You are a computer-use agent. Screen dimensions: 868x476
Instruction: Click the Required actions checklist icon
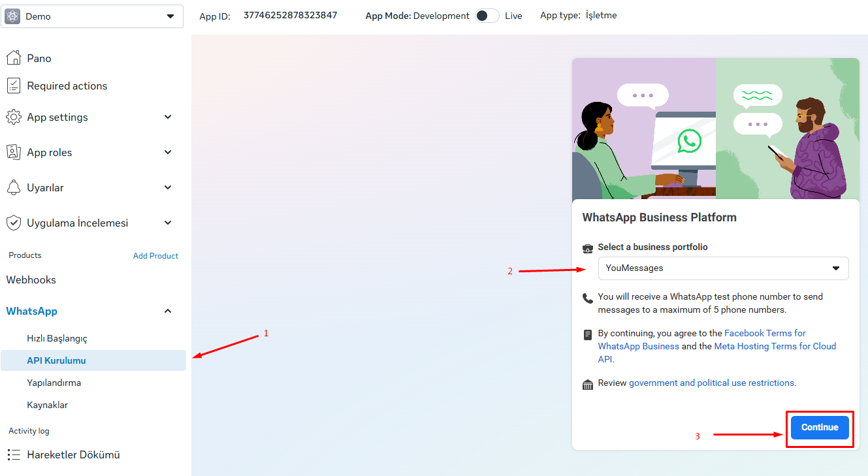13,86
